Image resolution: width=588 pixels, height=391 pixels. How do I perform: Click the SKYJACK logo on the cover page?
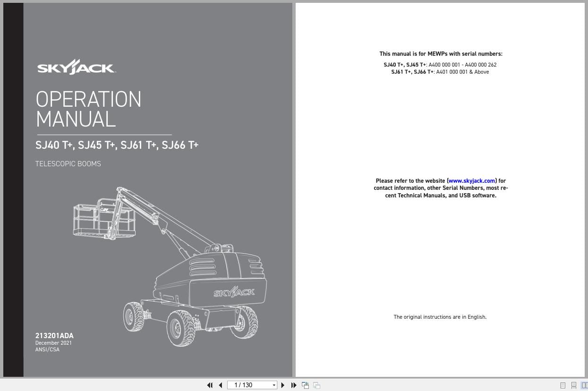(x=76, y=66)
